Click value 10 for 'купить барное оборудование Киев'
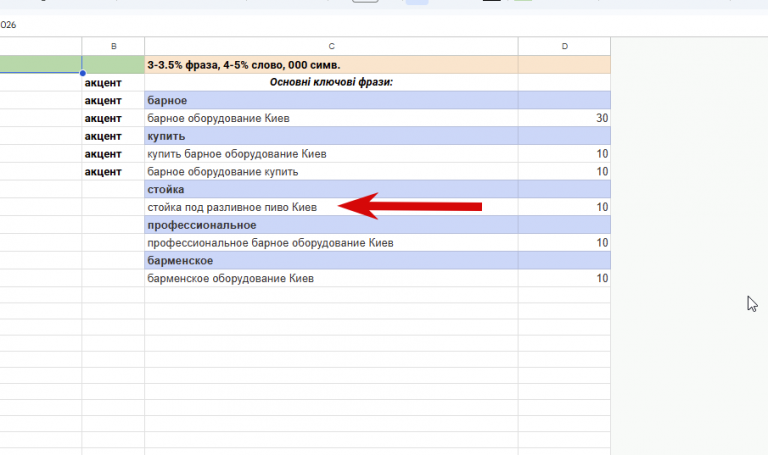This screenshot has width=768, height=455. point(564,154)
